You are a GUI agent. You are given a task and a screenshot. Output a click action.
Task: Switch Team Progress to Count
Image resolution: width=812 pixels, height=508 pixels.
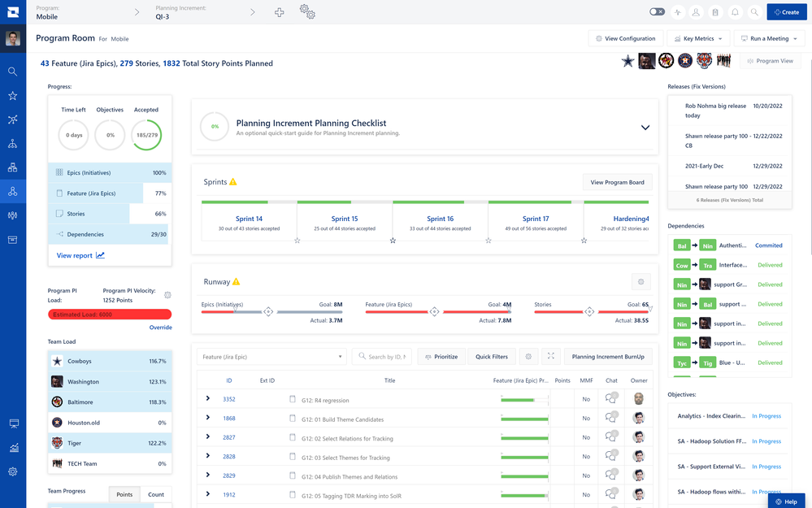pyautogui.click(x=155, y=494)
